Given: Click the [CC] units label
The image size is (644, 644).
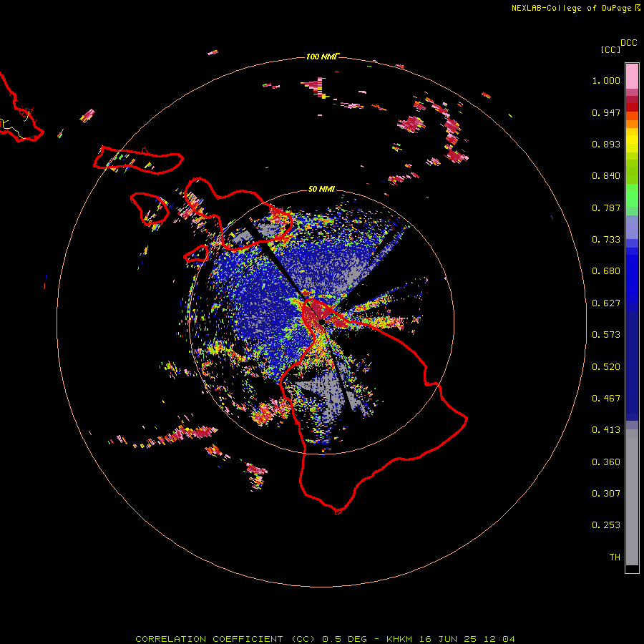Looking at the screenshot, I should tap(611, 49).
